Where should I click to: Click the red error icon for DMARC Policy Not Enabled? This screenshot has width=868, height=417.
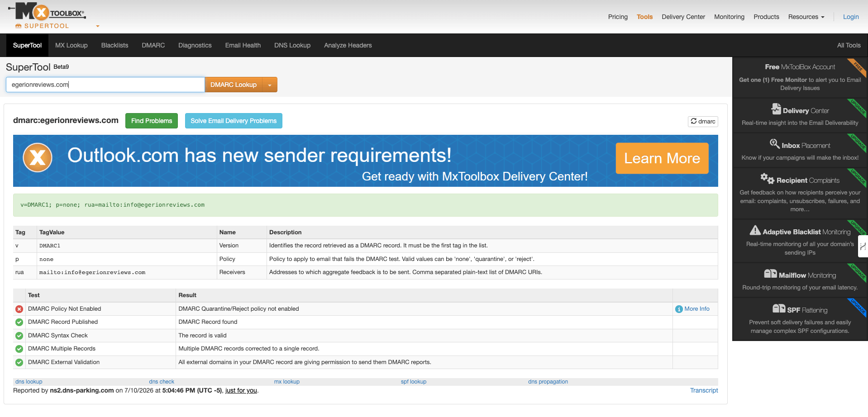(x=19, y=309)
